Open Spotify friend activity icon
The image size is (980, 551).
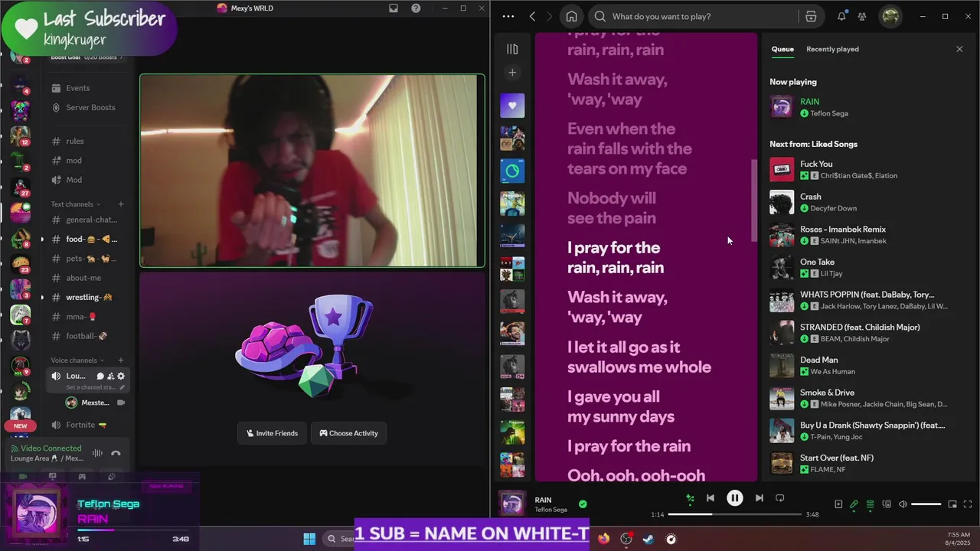862,16
